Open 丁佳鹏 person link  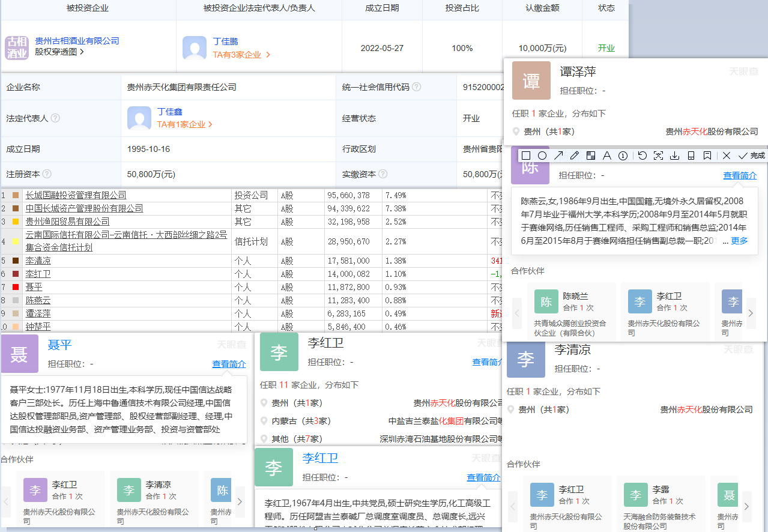coord(226,41)
